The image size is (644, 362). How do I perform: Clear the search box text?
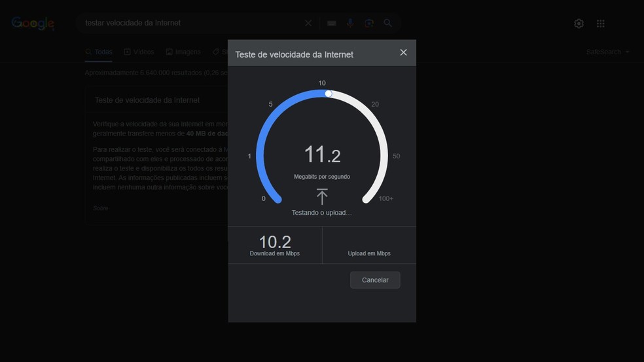point(308,23)
